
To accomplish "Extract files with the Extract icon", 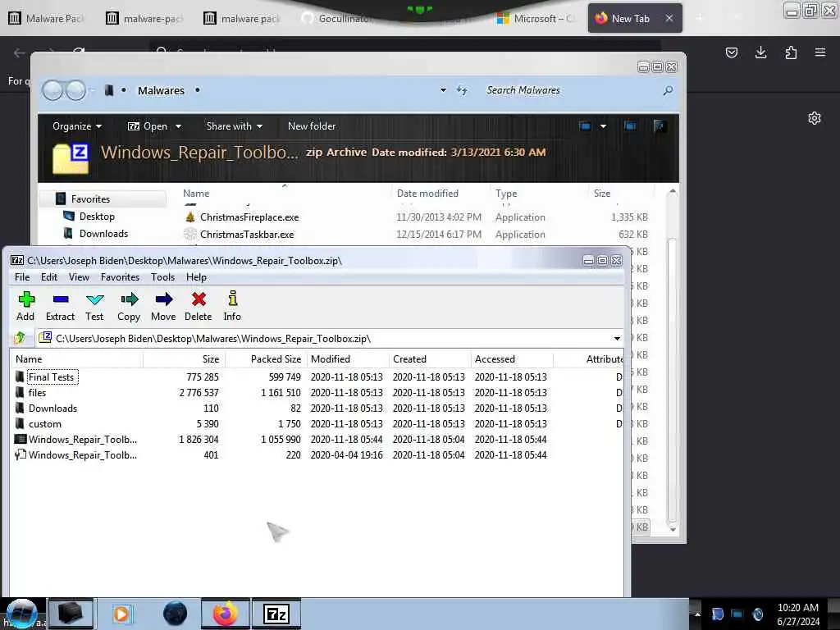I will (x=60, y=306).
